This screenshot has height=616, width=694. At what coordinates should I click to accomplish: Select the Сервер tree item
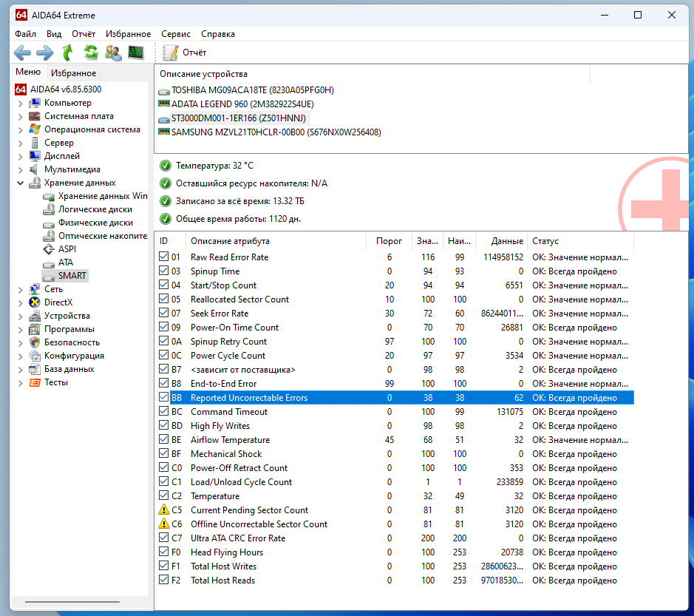pos(59,143)
